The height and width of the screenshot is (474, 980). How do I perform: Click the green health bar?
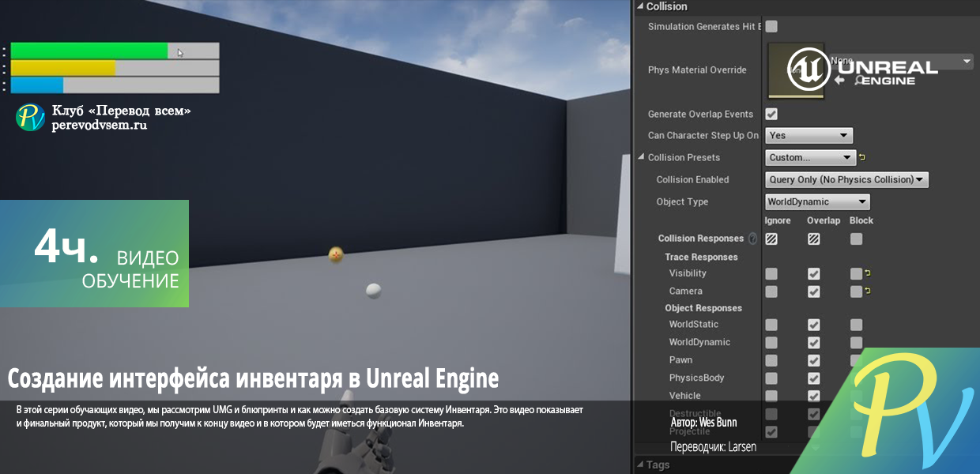point(89,51)
